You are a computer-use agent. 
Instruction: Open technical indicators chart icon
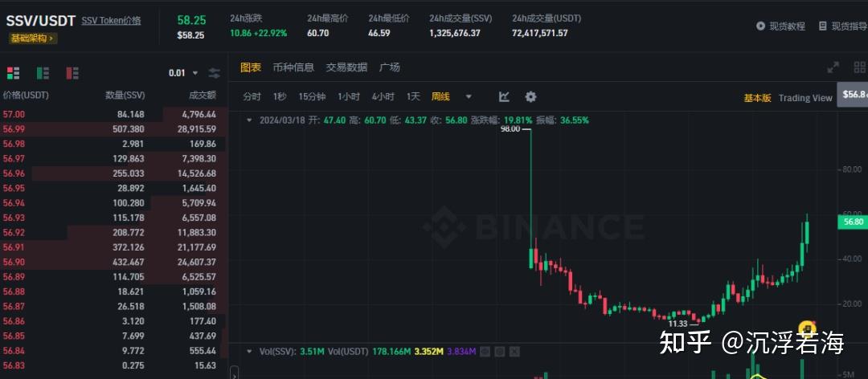[504, 97]
